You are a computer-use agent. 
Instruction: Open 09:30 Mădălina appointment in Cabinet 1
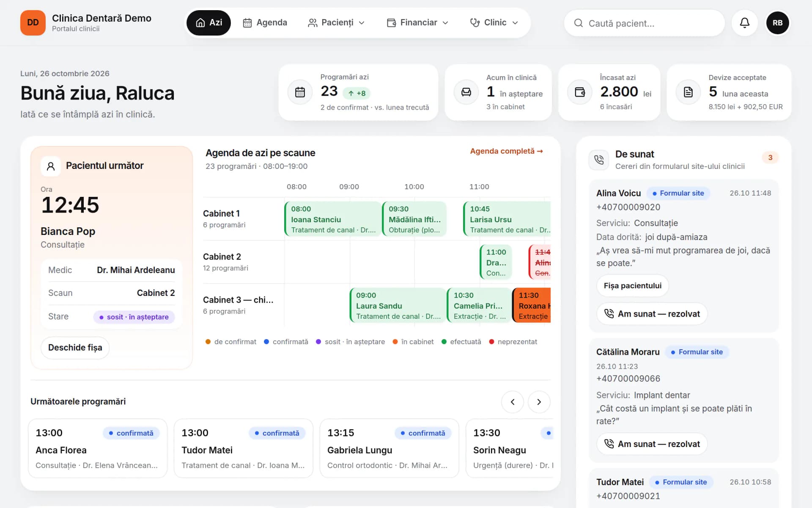click(414, 219)
